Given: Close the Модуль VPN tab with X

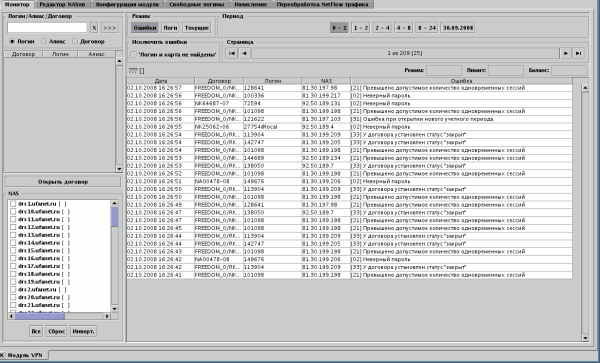Looking at the screenshot, I should 2,355.
